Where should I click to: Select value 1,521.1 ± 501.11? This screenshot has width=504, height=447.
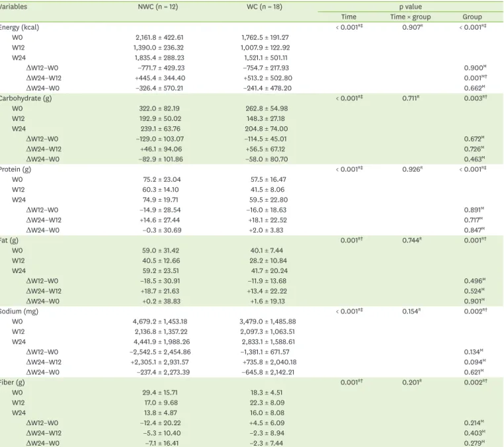point(265,58)
